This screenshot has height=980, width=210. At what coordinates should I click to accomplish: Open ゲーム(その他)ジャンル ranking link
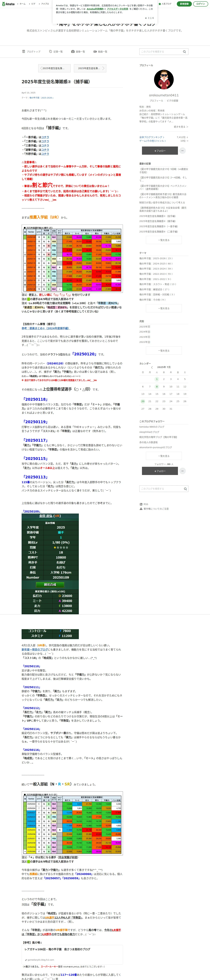152,141
